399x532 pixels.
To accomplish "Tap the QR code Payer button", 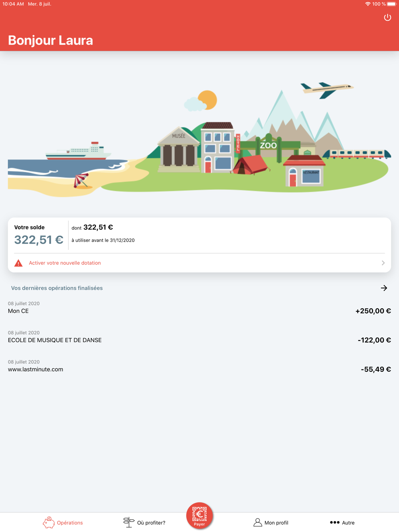I will 199,515.
